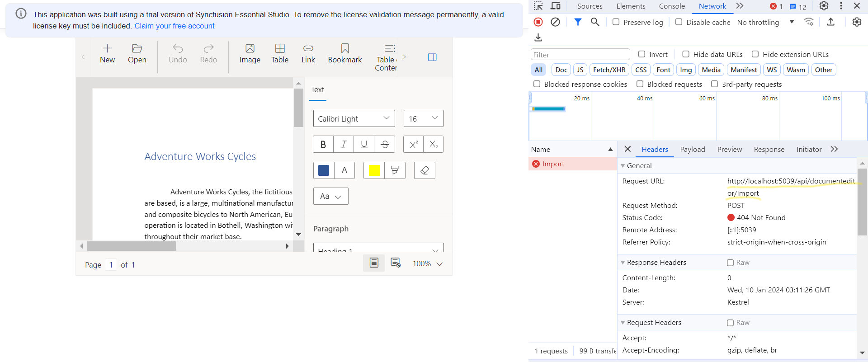The width and height of the screenshot is (868, 362).
Task: Check Blocked response cookies
Action: pyautogui.click(x=537, y=84)
